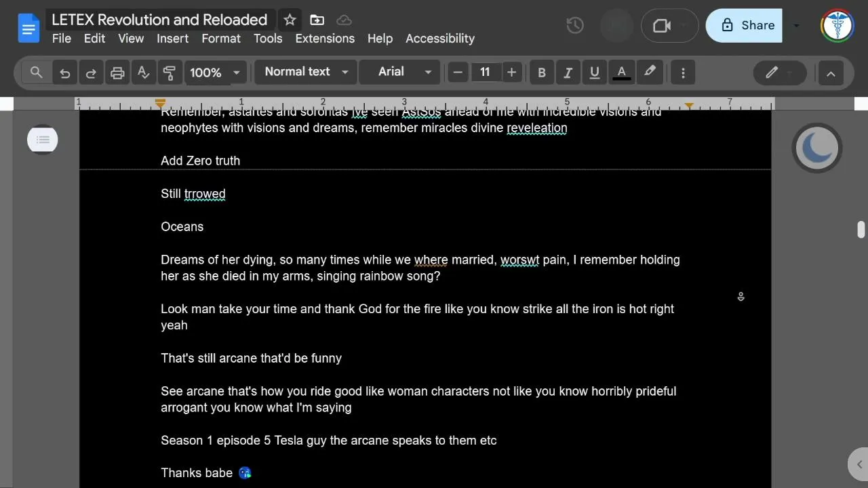Open the Extensions menu
Viewport: 868px width, 488px height.
pos(325,39)
